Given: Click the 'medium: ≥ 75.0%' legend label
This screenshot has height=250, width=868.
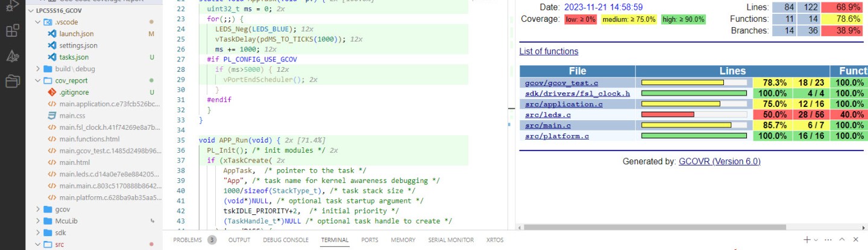Looking at the screenshot, I should [x=627, y=19].
